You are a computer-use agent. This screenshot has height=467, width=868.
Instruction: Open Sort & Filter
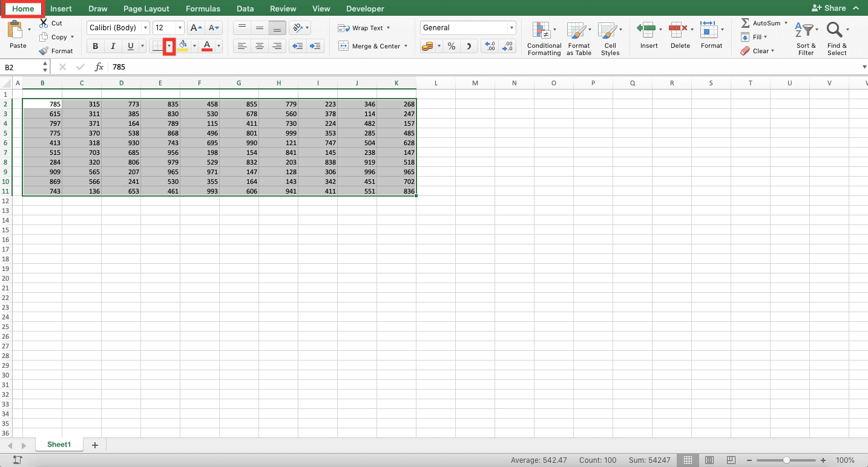(806, 38)
